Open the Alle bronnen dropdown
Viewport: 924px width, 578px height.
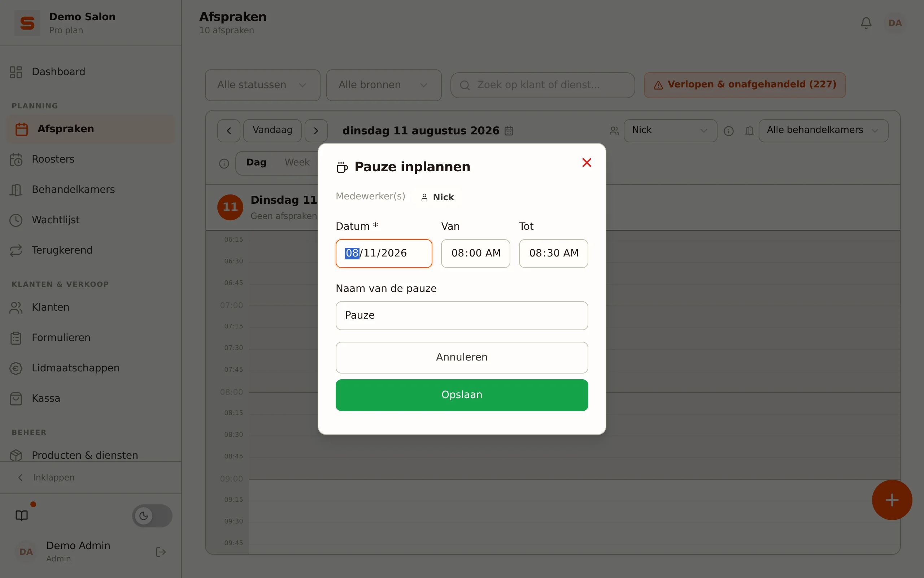coord(384,85)
